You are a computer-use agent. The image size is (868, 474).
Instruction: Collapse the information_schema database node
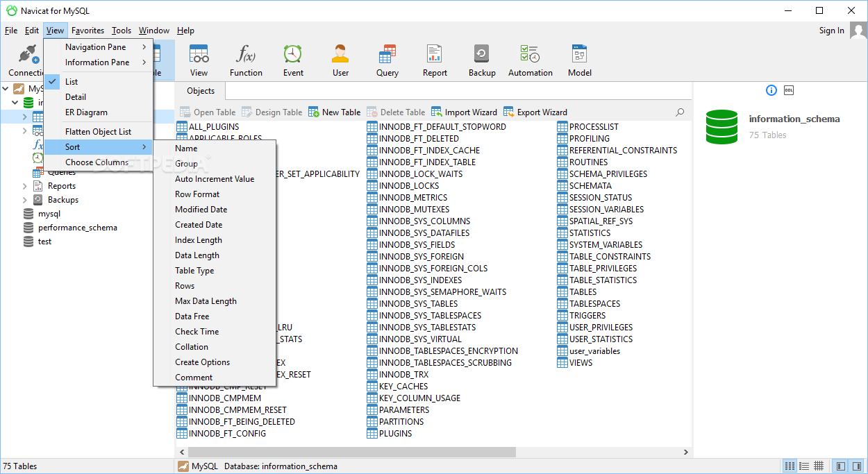[15, 103]
